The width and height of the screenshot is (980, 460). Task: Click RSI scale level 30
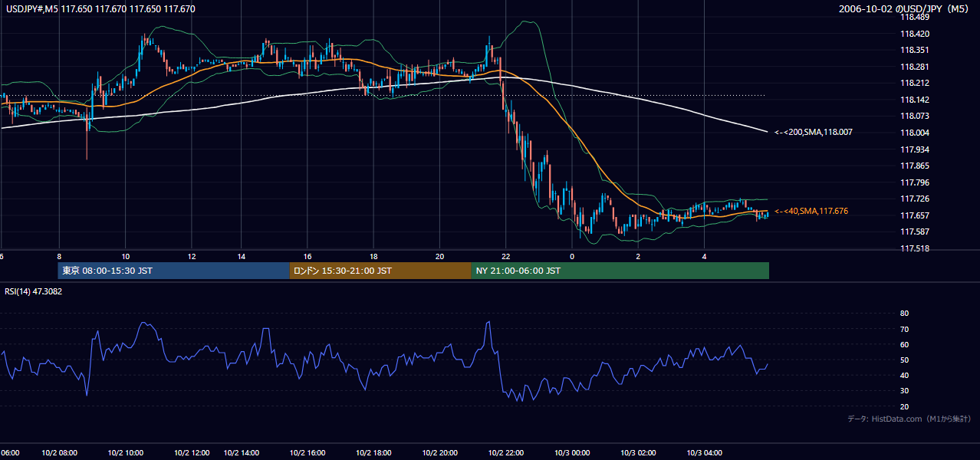click(x=904, y=391)
